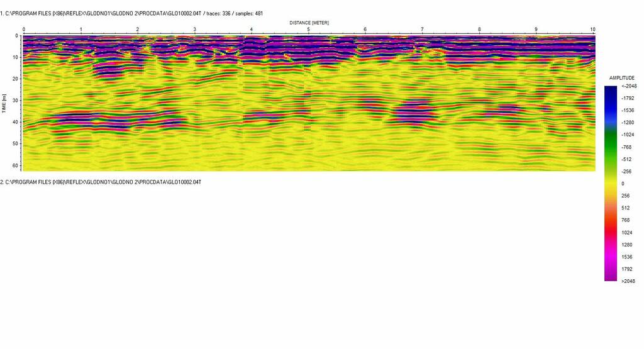Screen dimensions: 644x349
Task: Click the 7 meter tick on distance axis
Action: (x=422, y=30)
